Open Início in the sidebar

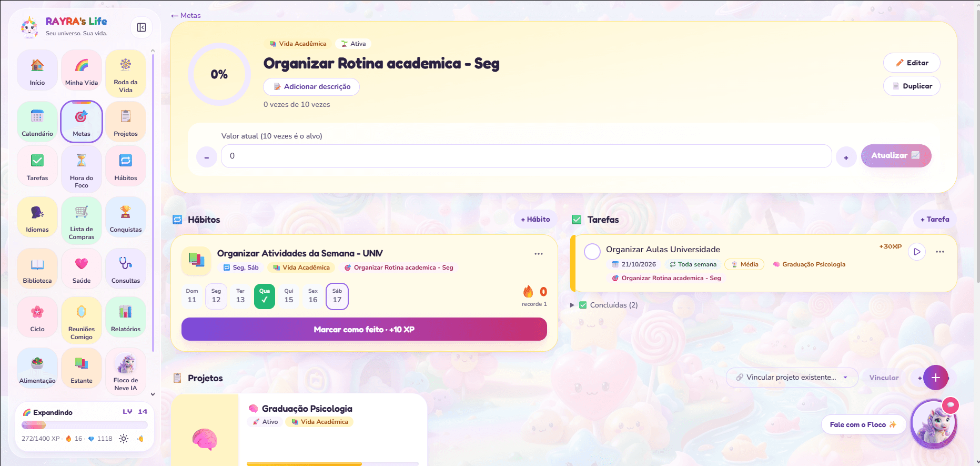coord(37,71)
